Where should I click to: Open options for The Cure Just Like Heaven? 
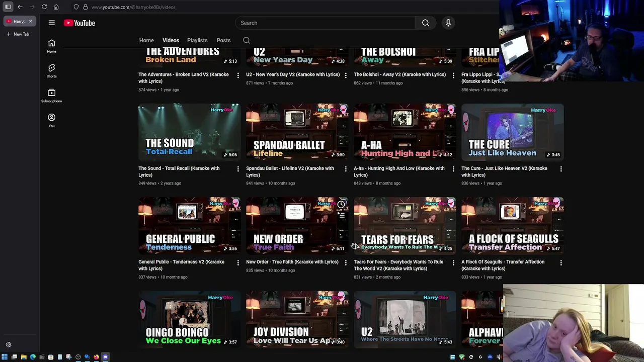click(x=561, y=169)
